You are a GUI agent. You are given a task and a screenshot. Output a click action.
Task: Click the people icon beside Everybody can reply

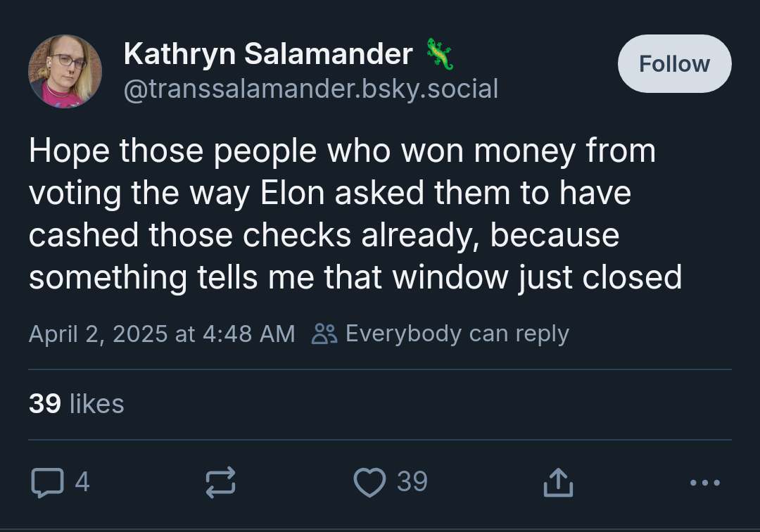point(324,334)
